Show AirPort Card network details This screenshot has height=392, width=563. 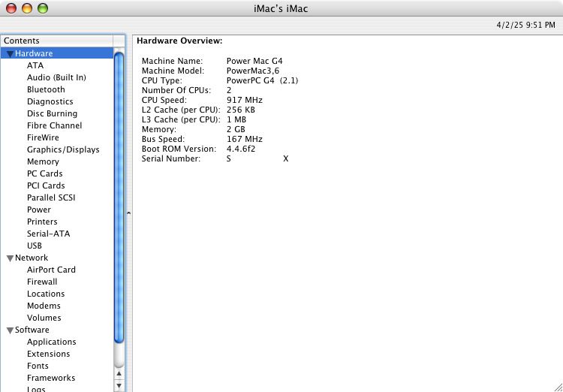(51, 270)
